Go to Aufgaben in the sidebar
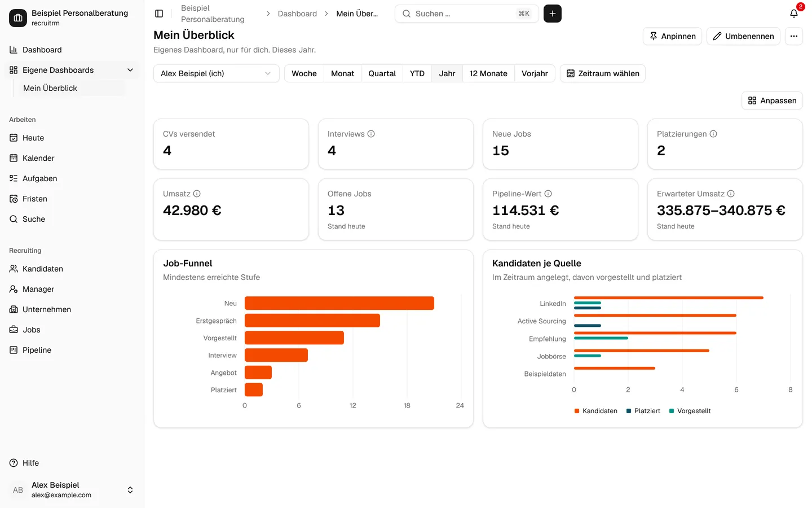 click(x=72, y=178)
